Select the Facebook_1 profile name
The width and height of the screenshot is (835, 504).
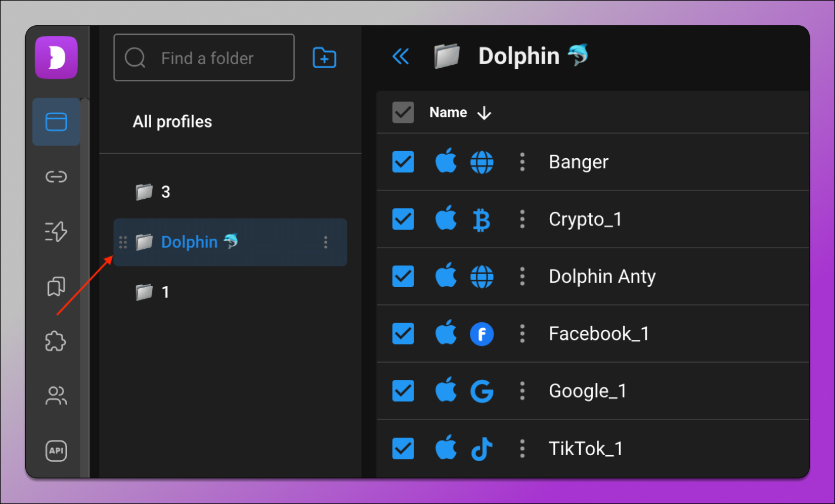[x=599, y=334]
